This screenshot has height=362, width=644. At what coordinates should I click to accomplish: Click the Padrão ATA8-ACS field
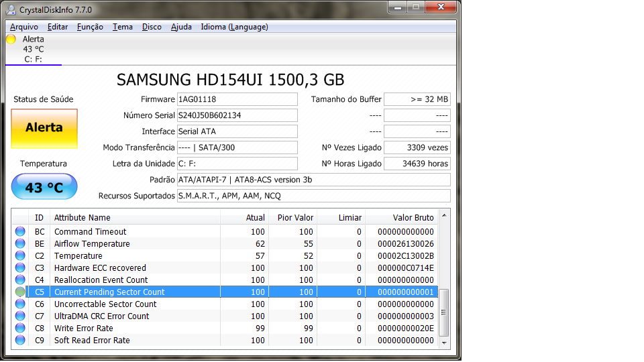coord(314,180)
